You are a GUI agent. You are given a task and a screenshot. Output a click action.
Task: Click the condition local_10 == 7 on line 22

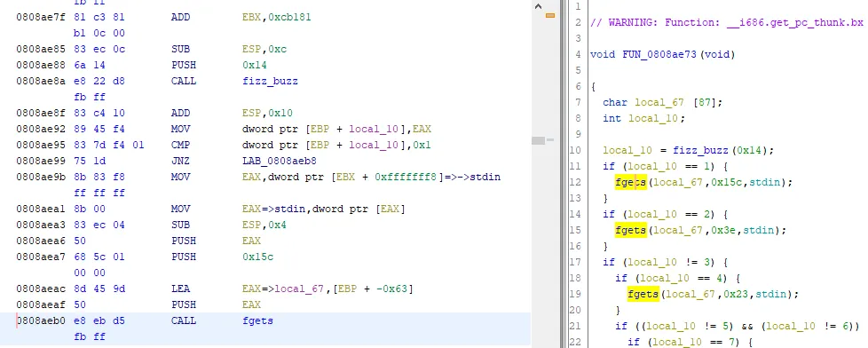click(x=694, y=343)
